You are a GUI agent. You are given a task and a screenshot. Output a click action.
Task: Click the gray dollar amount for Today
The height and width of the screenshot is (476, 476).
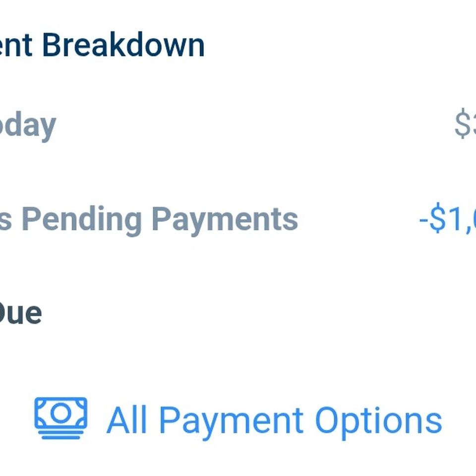pyautogui.click(x=465, y=123)
